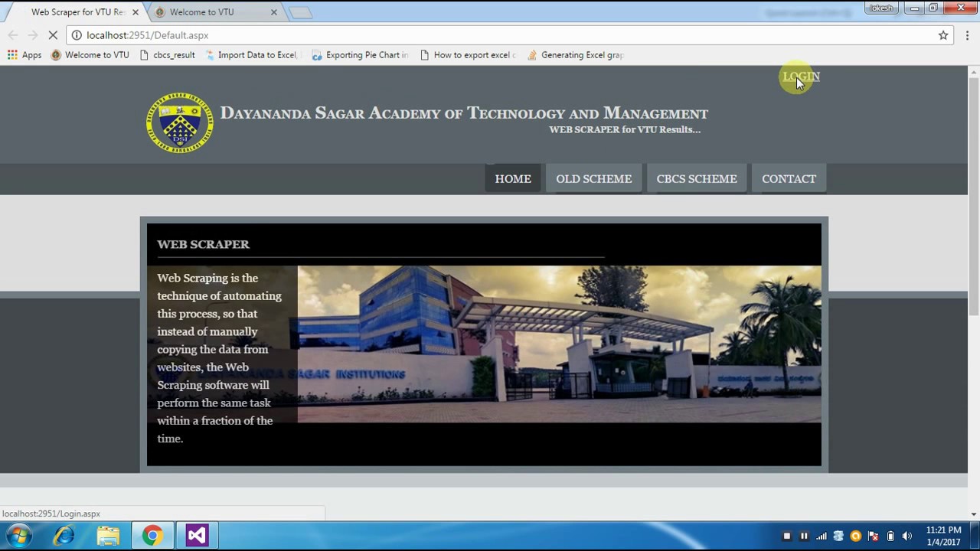The image size is (980, 551).
Task: Launch Internet Explorer from the taskbar
Action: point(64,536)
